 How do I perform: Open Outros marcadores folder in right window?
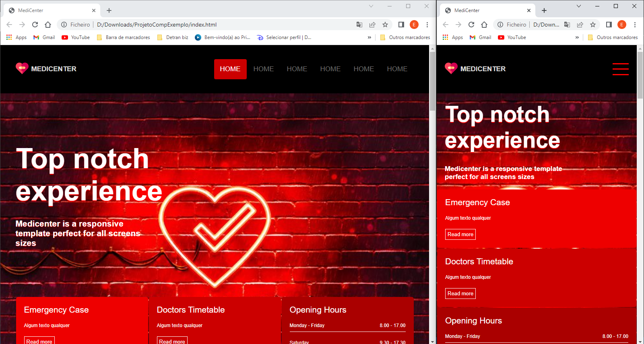tap(613, 37)
